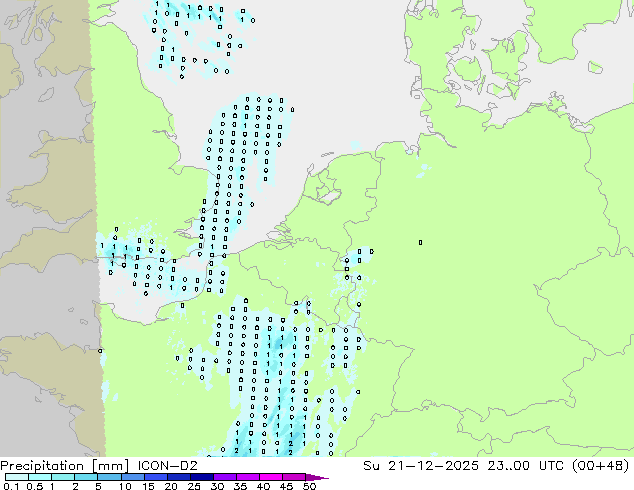Select the 2–5 mm legend color swatch

tap(86, 477)
